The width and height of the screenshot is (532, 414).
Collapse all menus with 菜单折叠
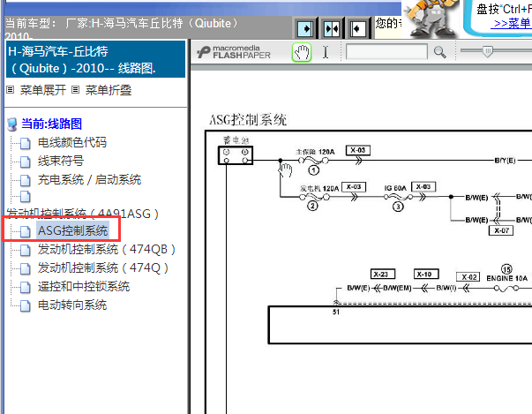[x=109, y=90]
